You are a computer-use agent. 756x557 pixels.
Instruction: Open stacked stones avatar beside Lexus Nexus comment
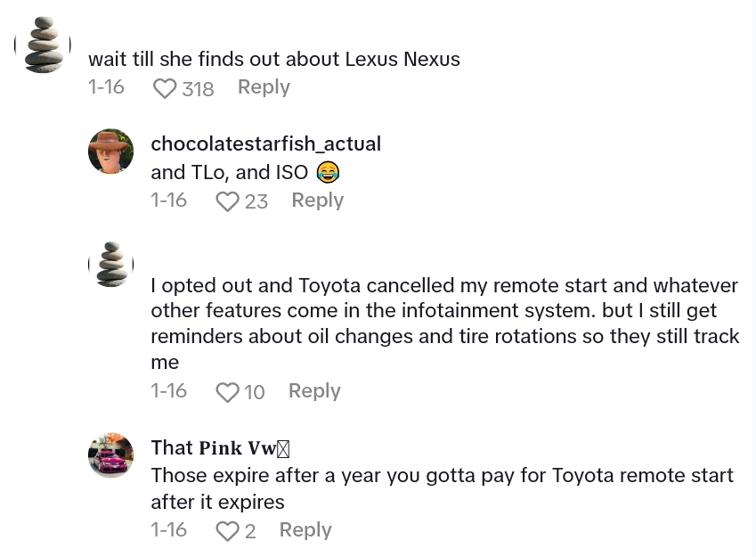tap(42, 45)
